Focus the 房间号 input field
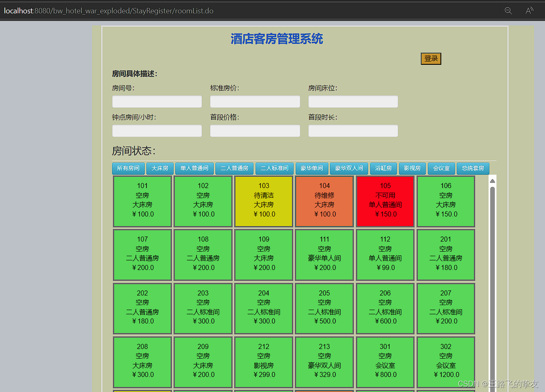545x392 pixels. [x=157, y=102]
